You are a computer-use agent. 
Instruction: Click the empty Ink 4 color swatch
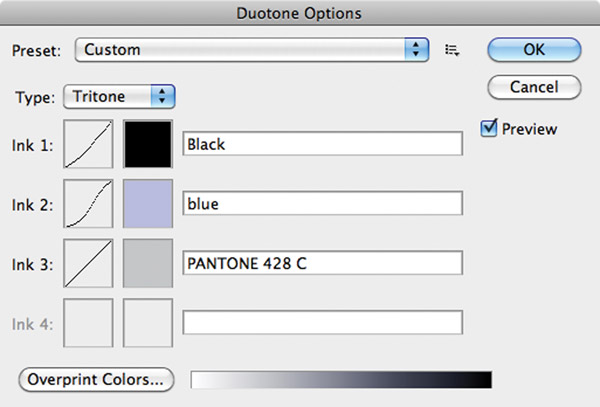pos(148,322)
